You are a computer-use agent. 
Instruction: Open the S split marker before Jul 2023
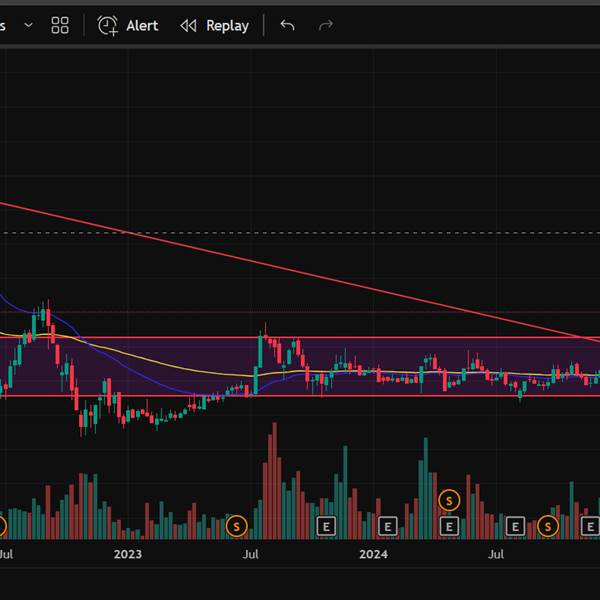[x=236, y=527]
